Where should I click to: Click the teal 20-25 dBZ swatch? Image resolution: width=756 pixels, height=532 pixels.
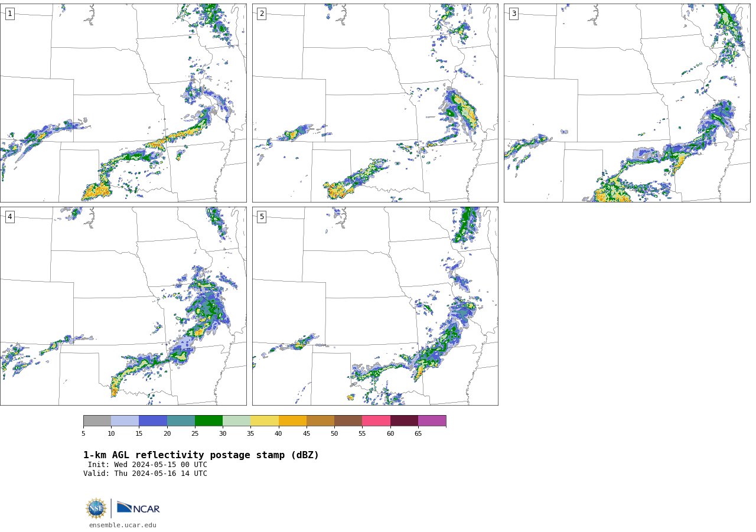(181, 421)
